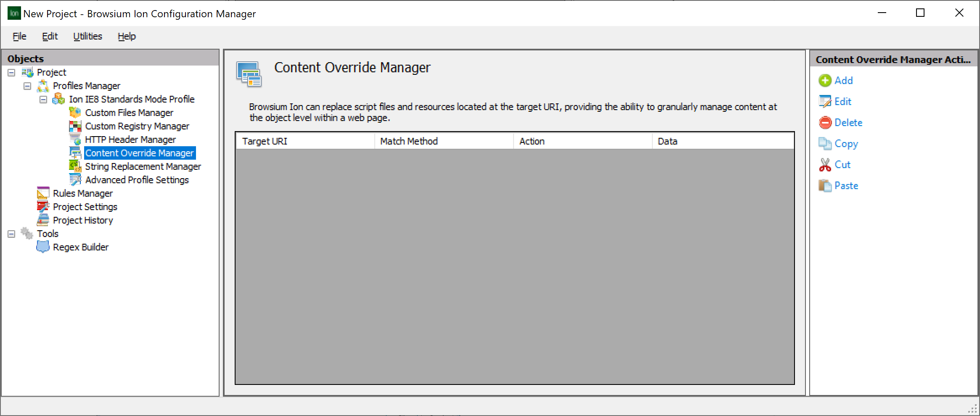Click the Paste action link

(846, 185)
